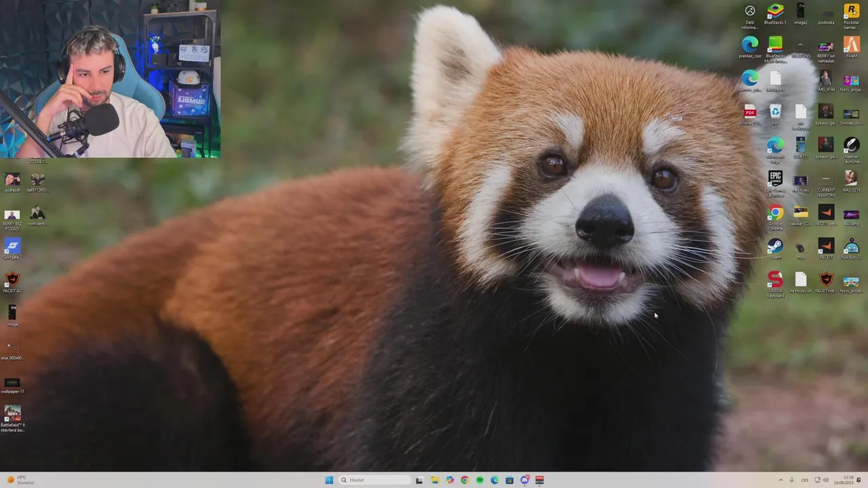Viewport: 868px width, 488px height.
Task: Open the Windows Start menu
Action: [x=329, y=480]
